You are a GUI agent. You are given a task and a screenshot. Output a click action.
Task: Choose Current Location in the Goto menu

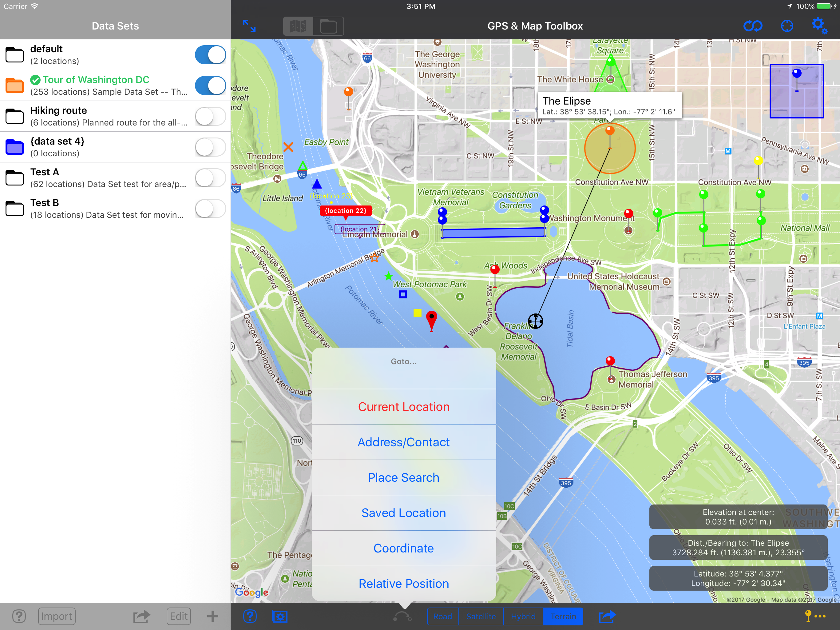(x=404, y=407)
